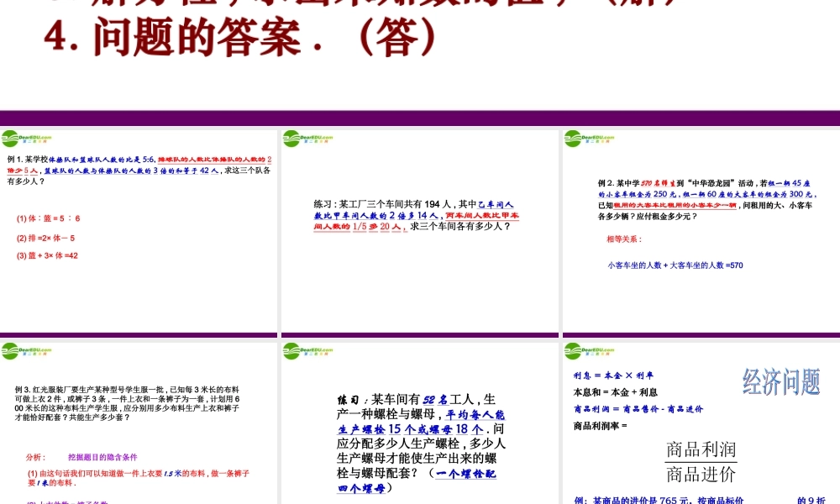Select '小客车坐的人数+大客车坐的人数=570'

(675, 265)
